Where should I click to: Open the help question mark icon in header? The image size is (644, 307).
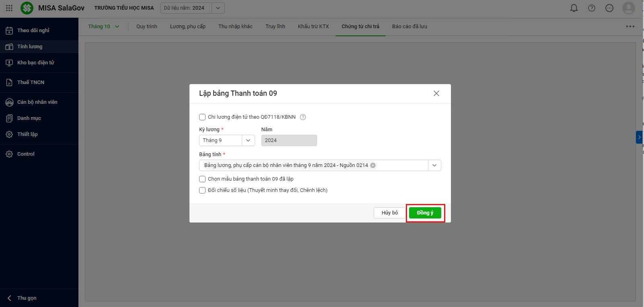point(592,8)
